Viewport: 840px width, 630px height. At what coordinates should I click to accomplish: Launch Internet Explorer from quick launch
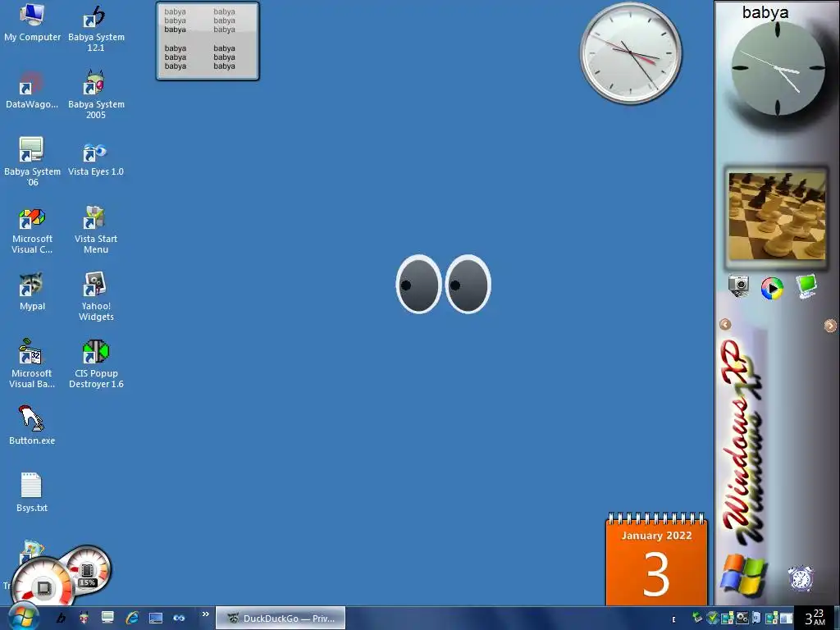tap(132, 619)
